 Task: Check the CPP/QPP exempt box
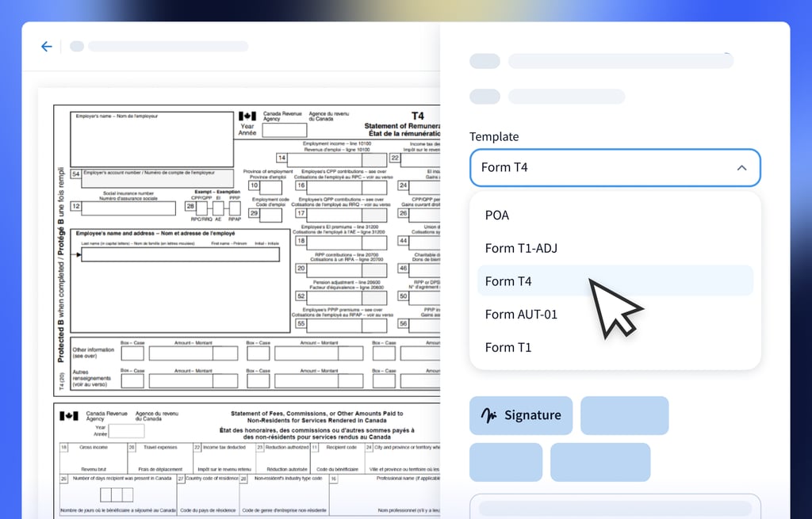tap(201, 208)
